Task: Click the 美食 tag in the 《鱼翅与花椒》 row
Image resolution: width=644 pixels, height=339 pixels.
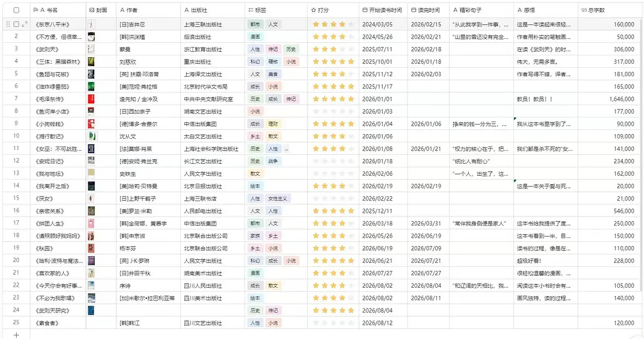Action: [x=273, y=74]
